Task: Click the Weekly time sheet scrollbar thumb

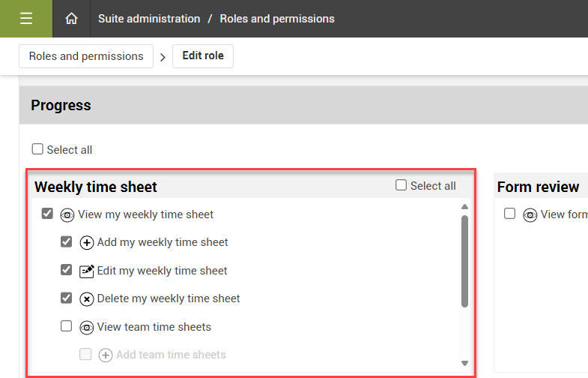Action: [x=464, y=261]
